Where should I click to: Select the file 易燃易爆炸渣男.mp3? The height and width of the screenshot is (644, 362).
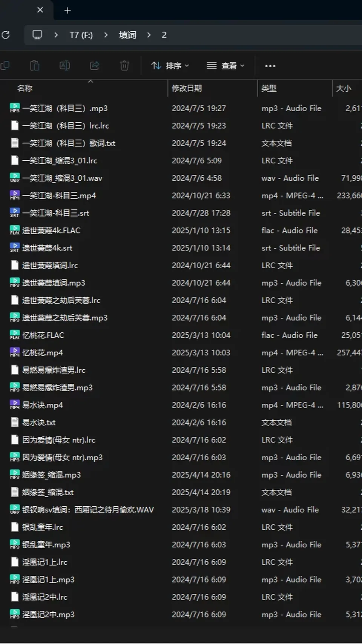click(57, 387)
